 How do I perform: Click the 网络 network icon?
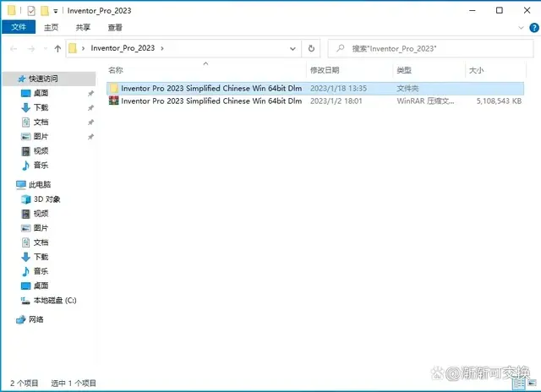point(20,319)
